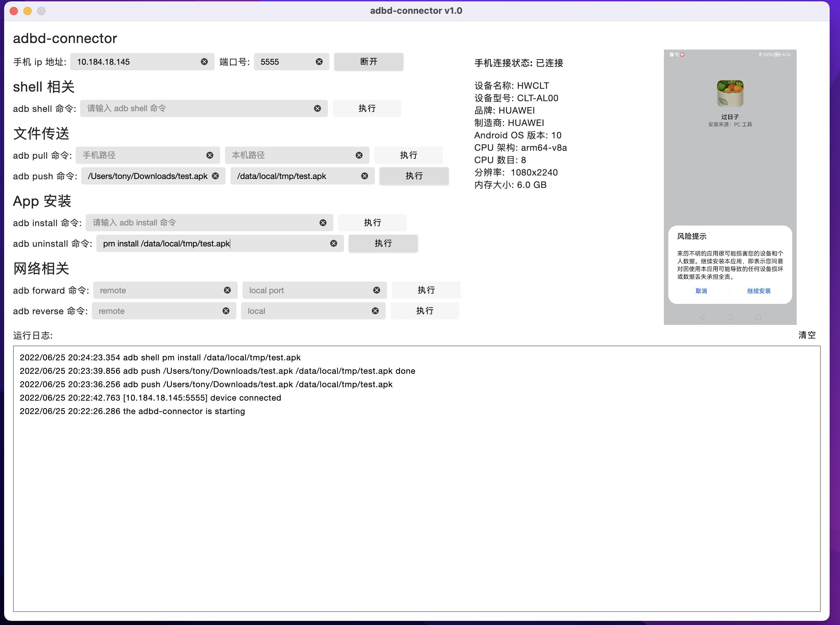Click the 断开 disconnect button
This screenshot has width=840, height=625.
[368, 62]
